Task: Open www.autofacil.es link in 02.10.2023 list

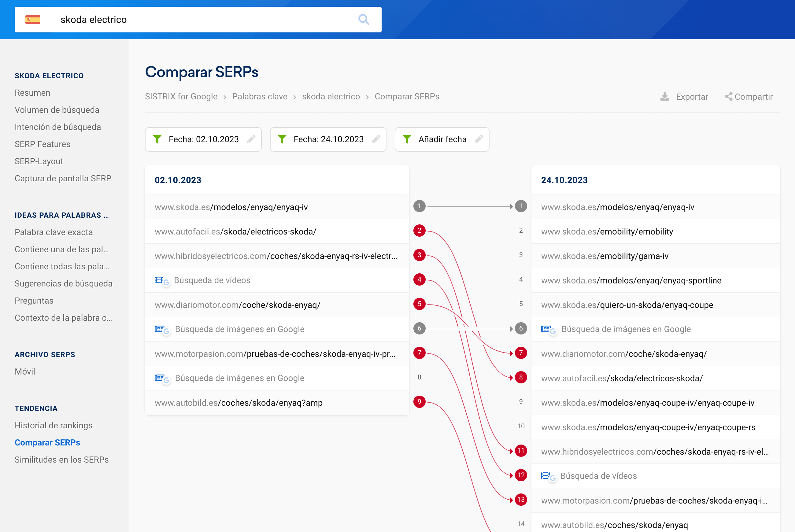Action: coord(235,232)
